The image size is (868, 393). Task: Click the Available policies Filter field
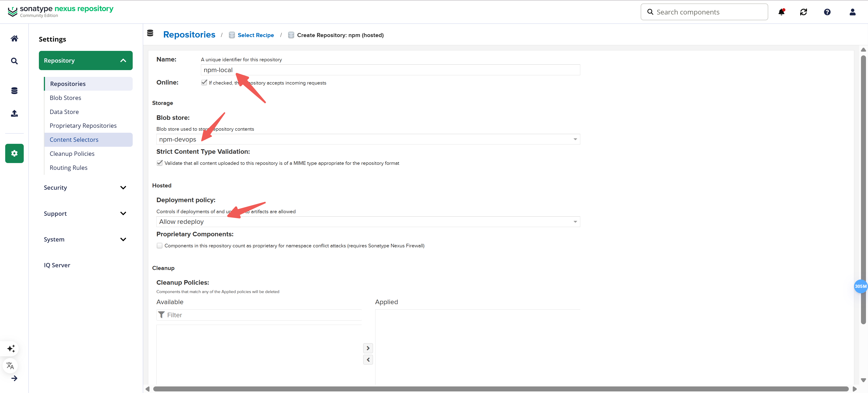tap(259, 315)
